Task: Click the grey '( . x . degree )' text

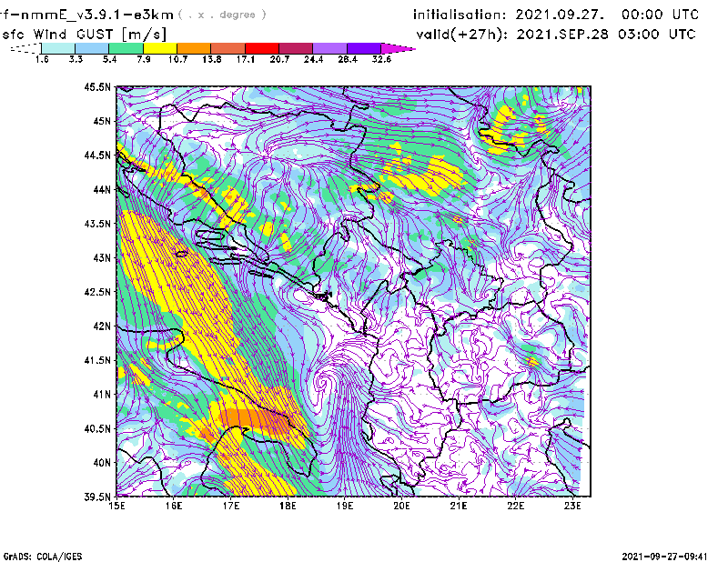Action: (x=222, y=15)
